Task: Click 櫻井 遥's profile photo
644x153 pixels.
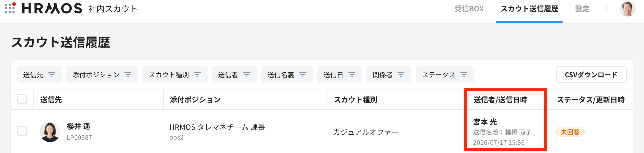Action: click(50, 132)
